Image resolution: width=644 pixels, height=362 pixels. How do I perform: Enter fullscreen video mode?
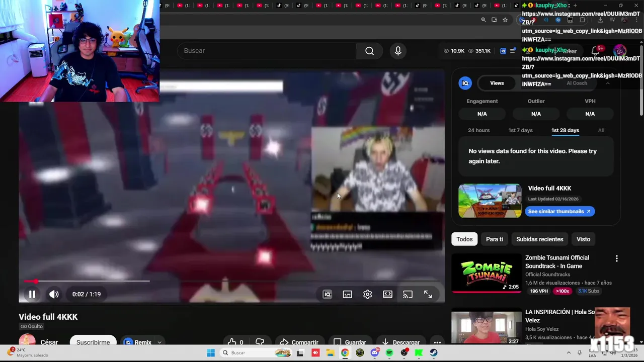click(428, 295)
